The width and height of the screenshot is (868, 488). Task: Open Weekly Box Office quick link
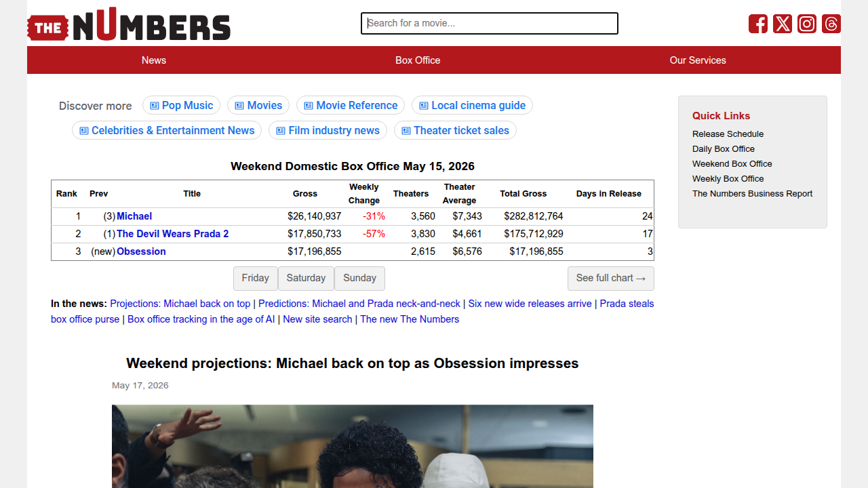(728, 179)
